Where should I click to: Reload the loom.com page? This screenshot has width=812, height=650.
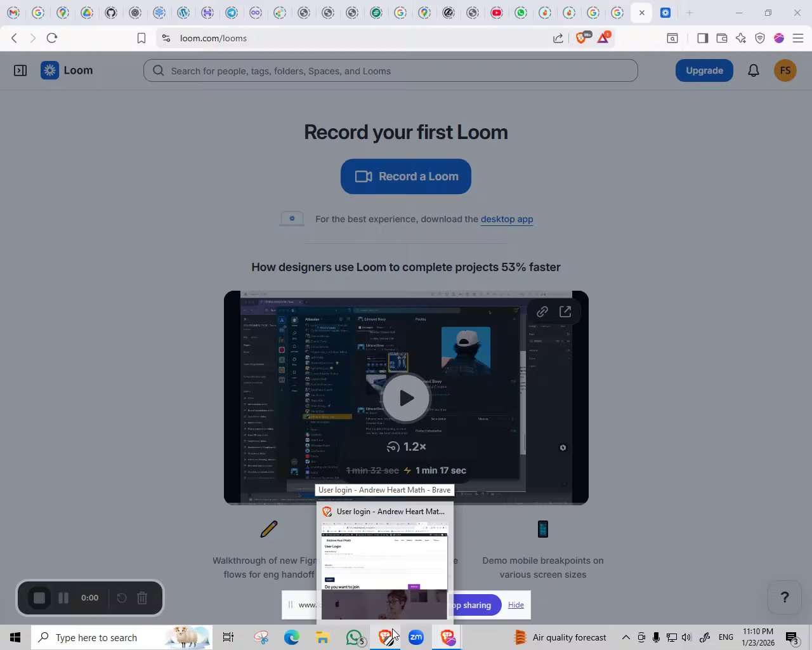[52, 38]
